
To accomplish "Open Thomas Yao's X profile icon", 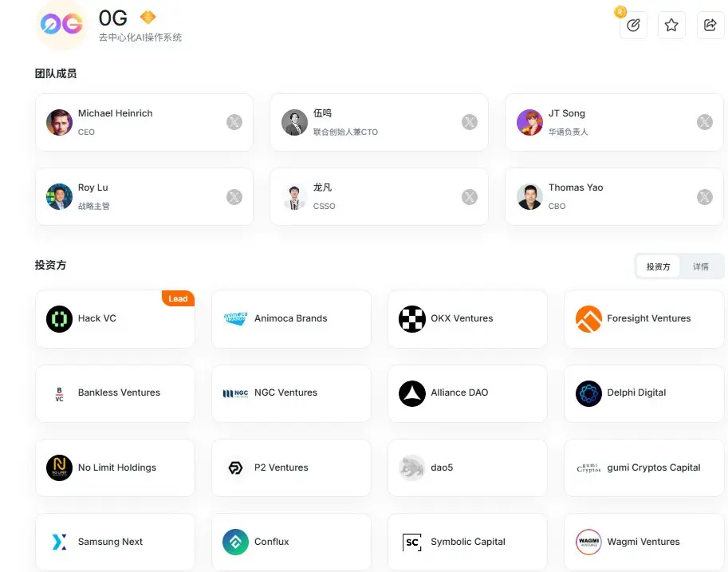I will pos(705,197).
